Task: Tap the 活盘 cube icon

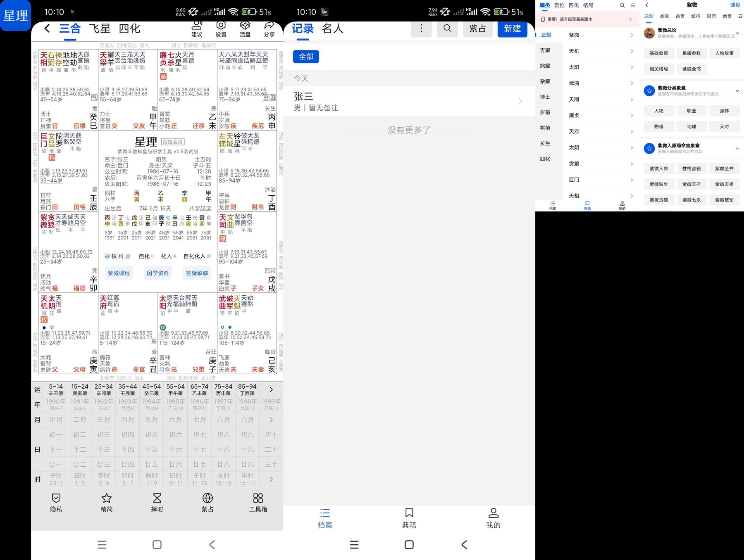Action: coord(245,28)
